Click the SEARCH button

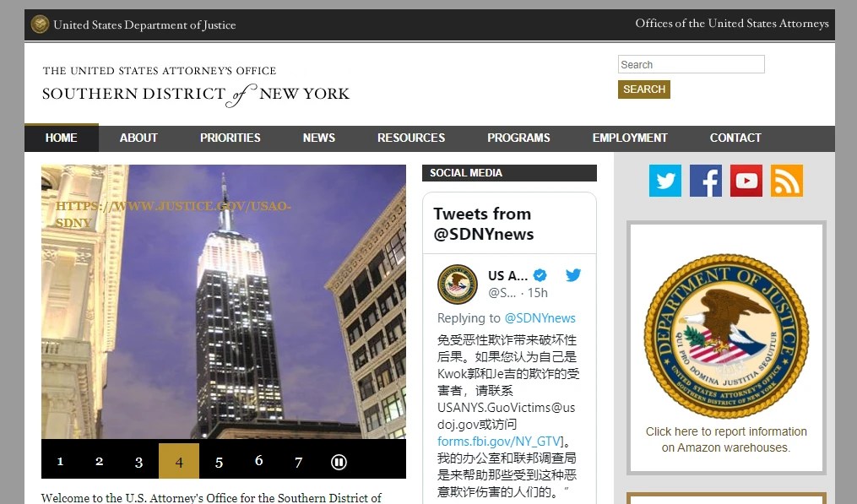tap(644, 89)
